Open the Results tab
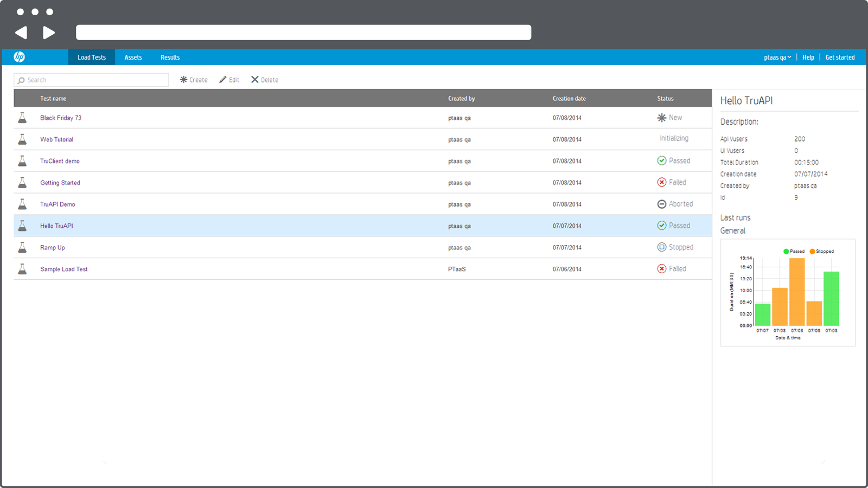Viewport: 868px width, 488px height. pyautogui.click(x=170, y=57)
